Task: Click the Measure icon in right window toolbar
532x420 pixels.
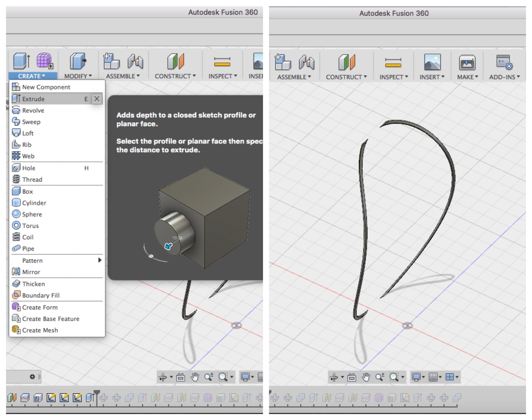Action: coord(393,63)
